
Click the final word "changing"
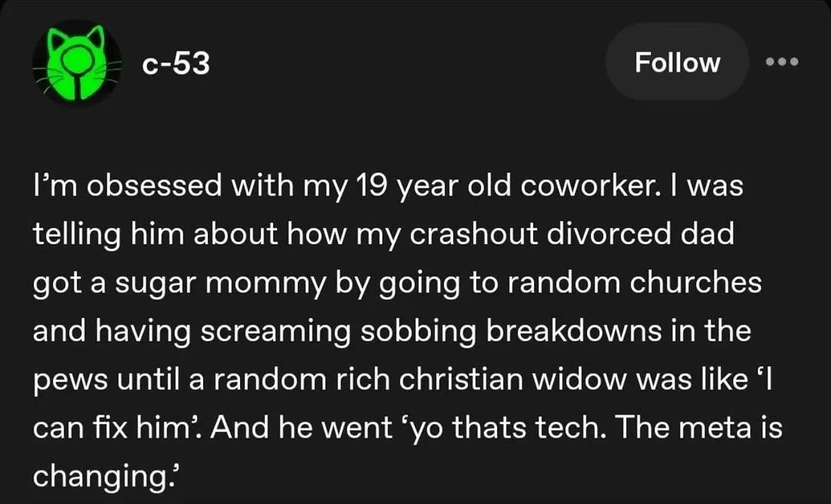point(92,476)
